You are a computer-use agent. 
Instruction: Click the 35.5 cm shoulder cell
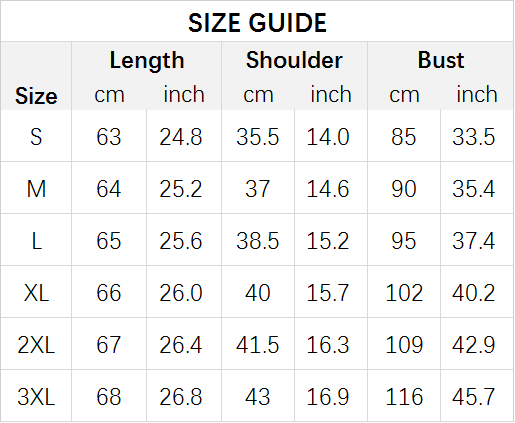(x=257, y=137)
